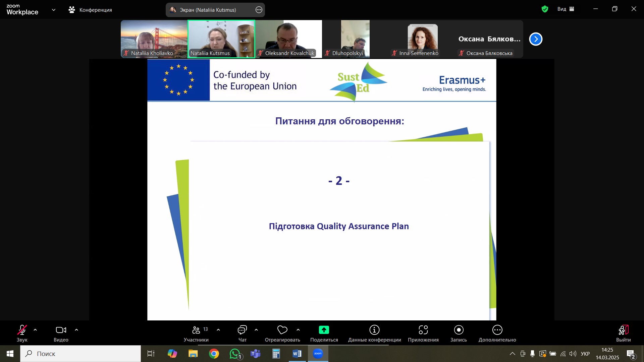
Task: Select Oleksandr Kovalchuk's video thumbnail
Action: [x=288, y=39]
